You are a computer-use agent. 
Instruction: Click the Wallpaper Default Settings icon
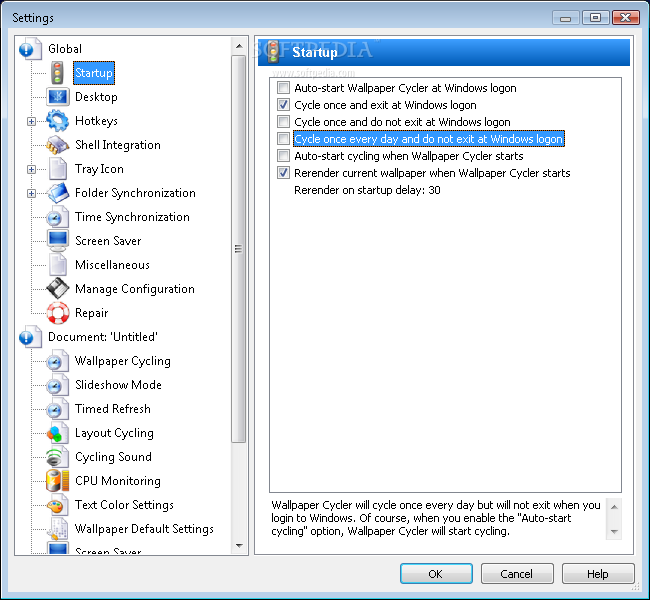coord(58,529)
